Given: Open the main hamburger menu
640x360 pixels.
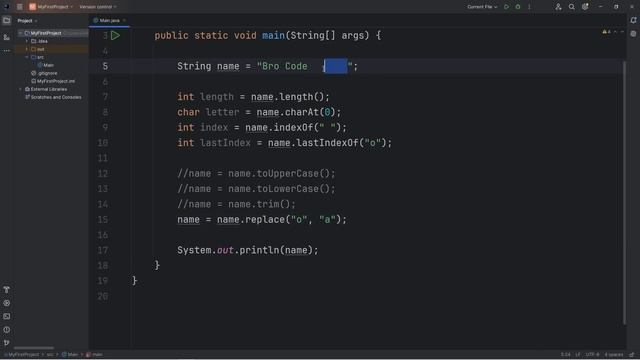Looking at the screenshot, I should tap(20, 7).
